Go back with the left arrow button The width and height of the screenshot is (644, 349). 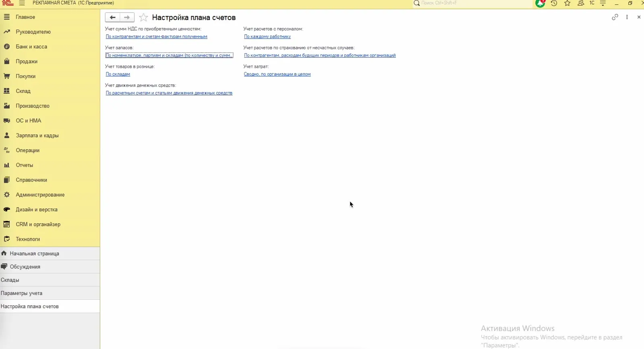[x=113, y=17]
